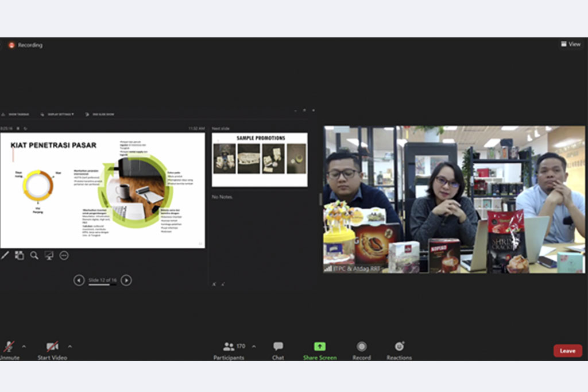588x392 pixels.
Task: Open the Display Settings menu
Action: pos(60,114)
